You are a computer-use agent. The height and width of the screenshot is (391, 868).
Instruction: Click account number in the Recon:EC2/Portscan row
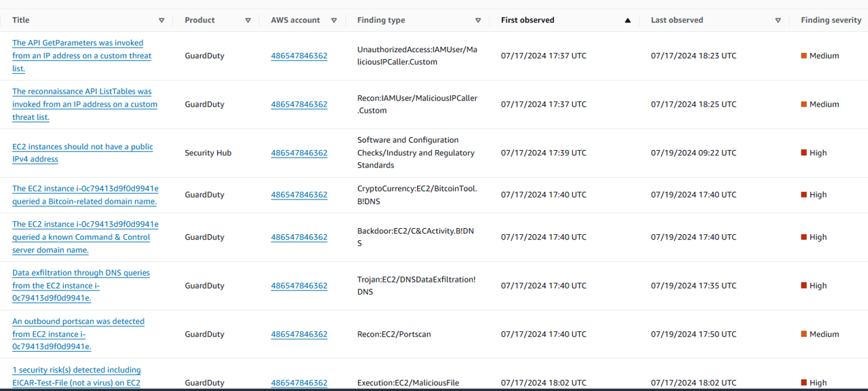[x=299, y=334]
